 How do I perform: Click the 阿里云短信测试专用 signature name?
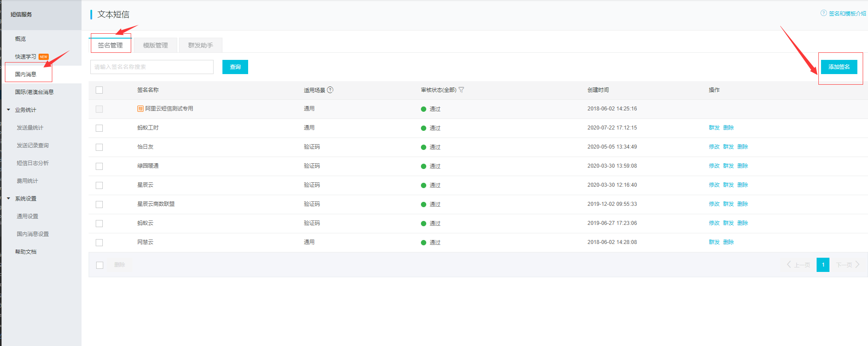pos(169,109)
